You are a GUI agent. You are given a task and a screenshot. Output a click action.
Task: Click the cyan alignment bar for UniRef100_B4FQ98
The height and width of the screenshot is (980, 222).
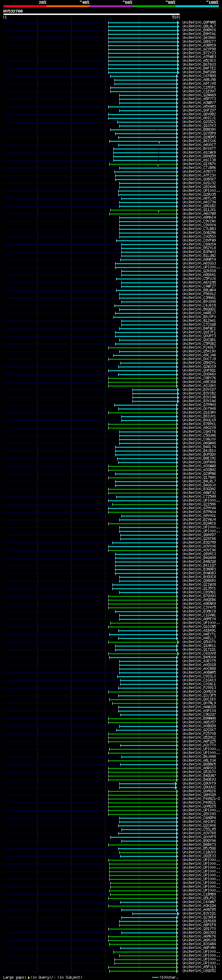point(144,72)
